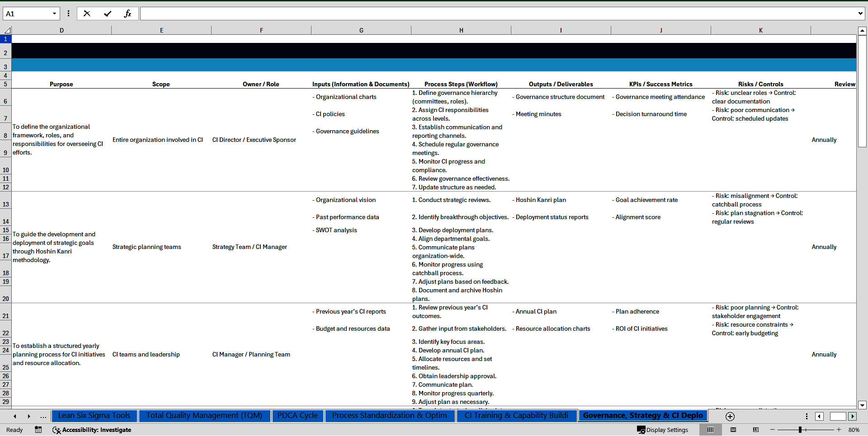Click the zoom slider handle
The height and width of the screenshot is (436, 868).
tap(800, 430)
